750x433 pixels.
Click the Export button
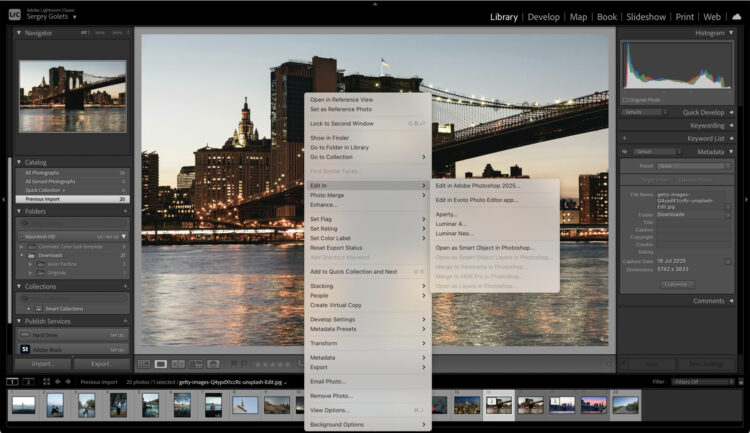pyautogui.click(x=101, y=364)
